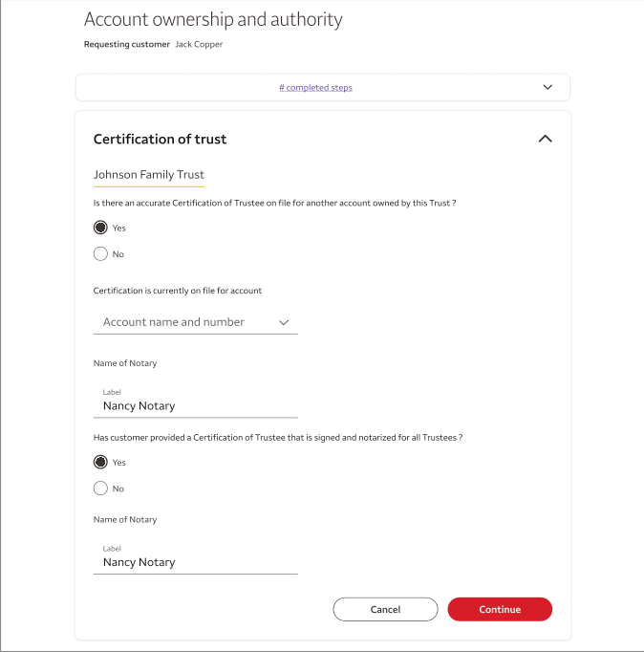
Task: Expand the completed steps chevron
Action: 547,87
